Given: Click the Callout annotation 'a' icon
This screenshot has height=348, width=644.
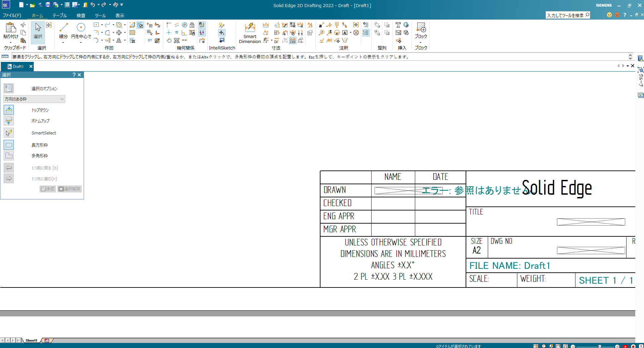Looking at the screenshot, I should click(x=321, y=25).
